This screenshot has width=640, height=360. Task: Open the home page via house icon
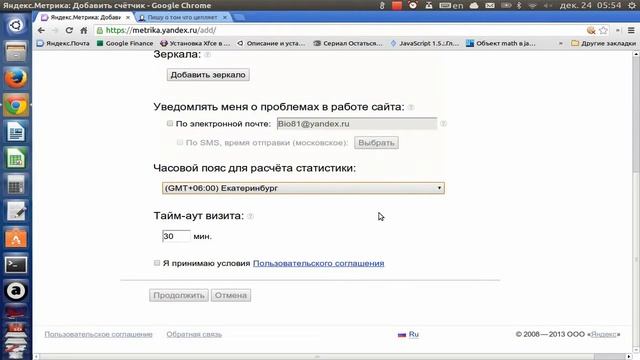coord(84,31)
